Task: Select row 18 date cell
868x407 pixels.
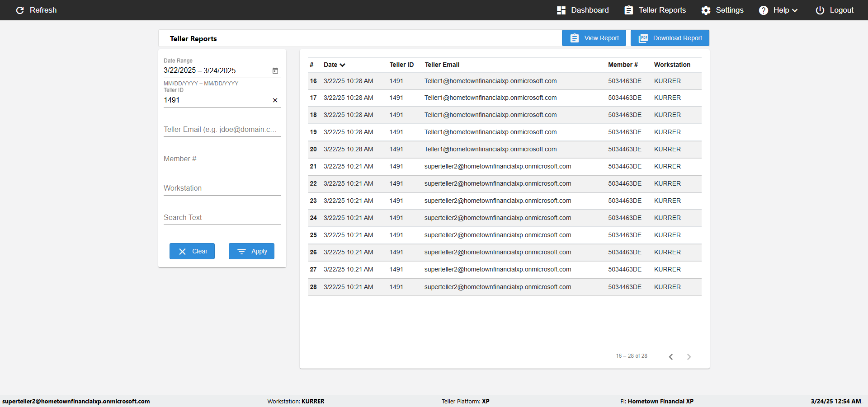Action: click(348, 115)
